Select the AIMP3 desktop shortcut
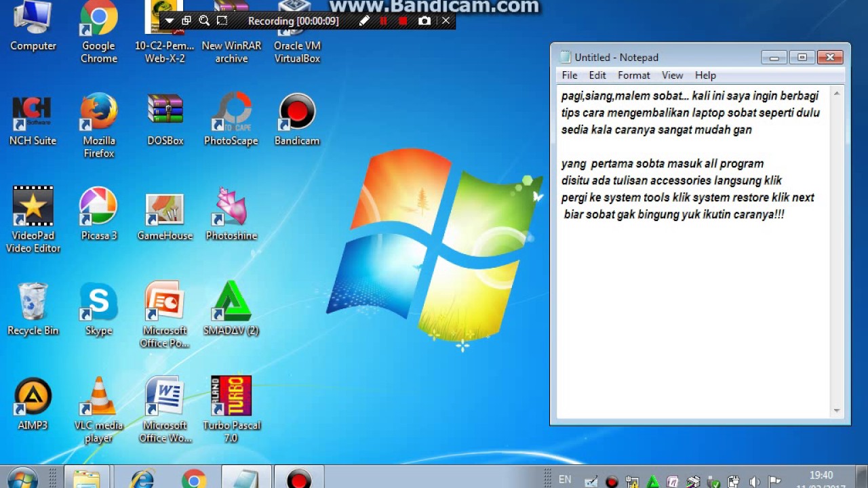Viewport: 868px width, 488px height. [33, 405]
